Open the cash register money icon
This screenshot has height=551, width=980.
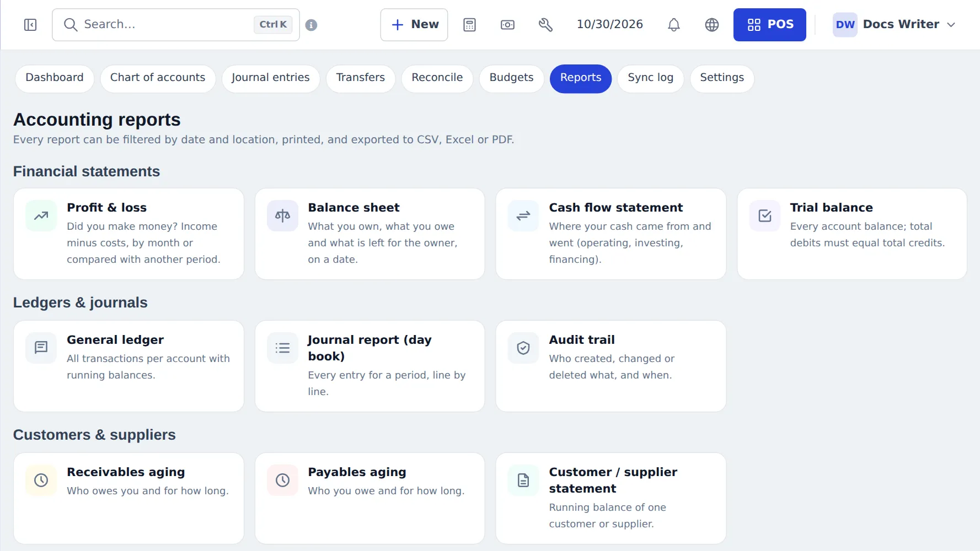click(x=507, y=25)
